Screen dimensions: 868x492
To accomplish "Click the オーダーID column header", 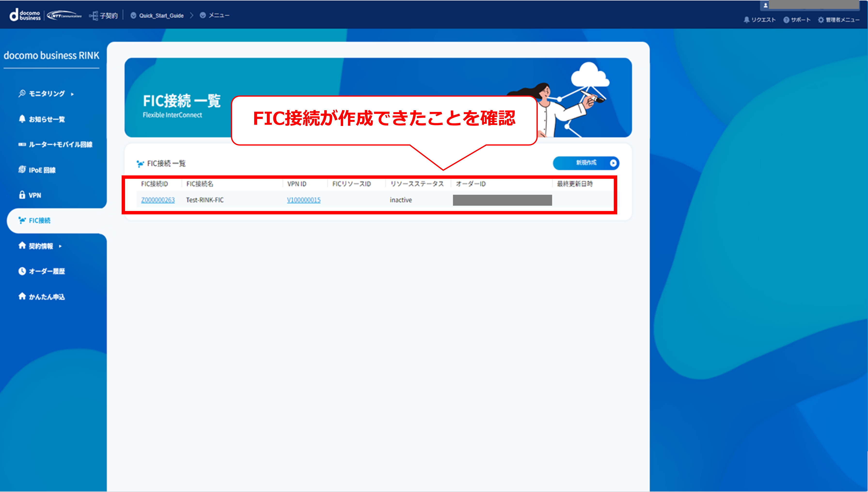I will click(x=471, y=184).
